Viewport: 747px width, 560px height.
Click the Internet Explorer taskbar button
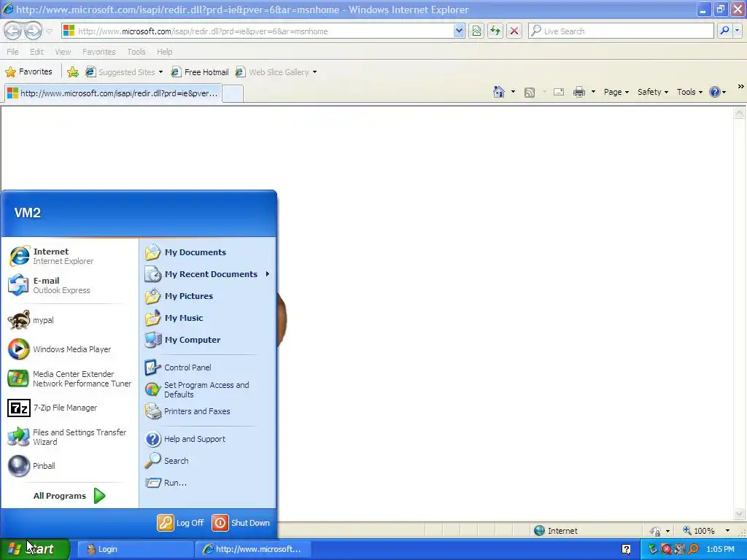253,549
